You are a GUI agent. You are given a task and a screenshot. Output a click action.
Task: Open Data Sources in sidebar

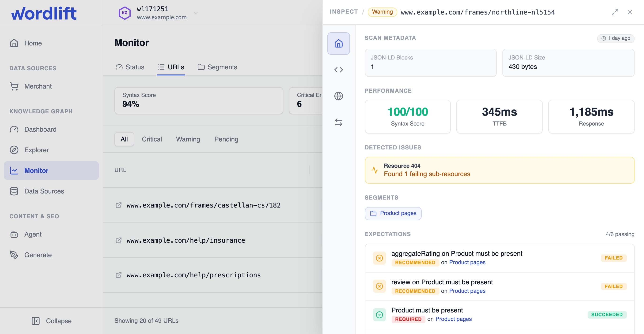(x=52, y=191)
